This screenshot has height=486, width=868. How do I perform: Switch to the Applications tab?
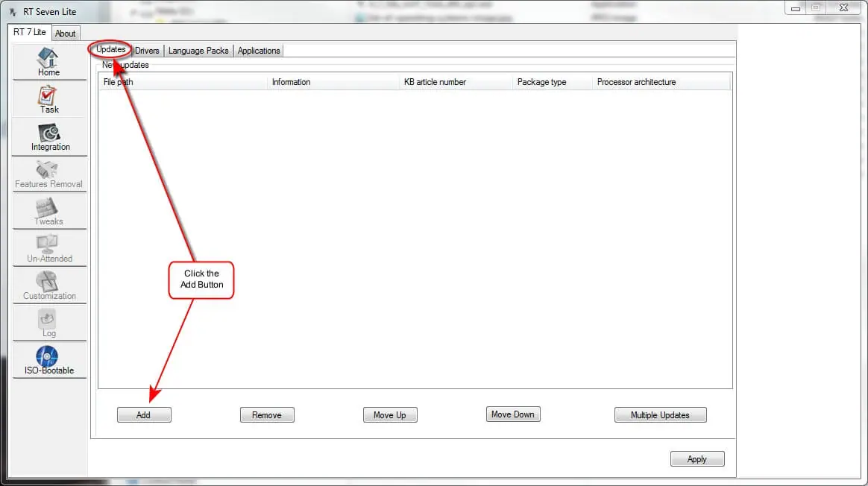259,51
